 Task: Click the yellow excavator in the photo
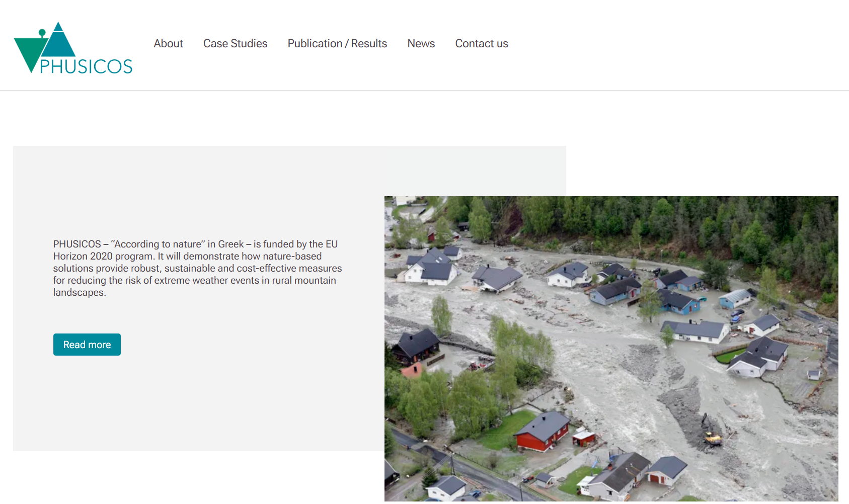tap(712, 437)
